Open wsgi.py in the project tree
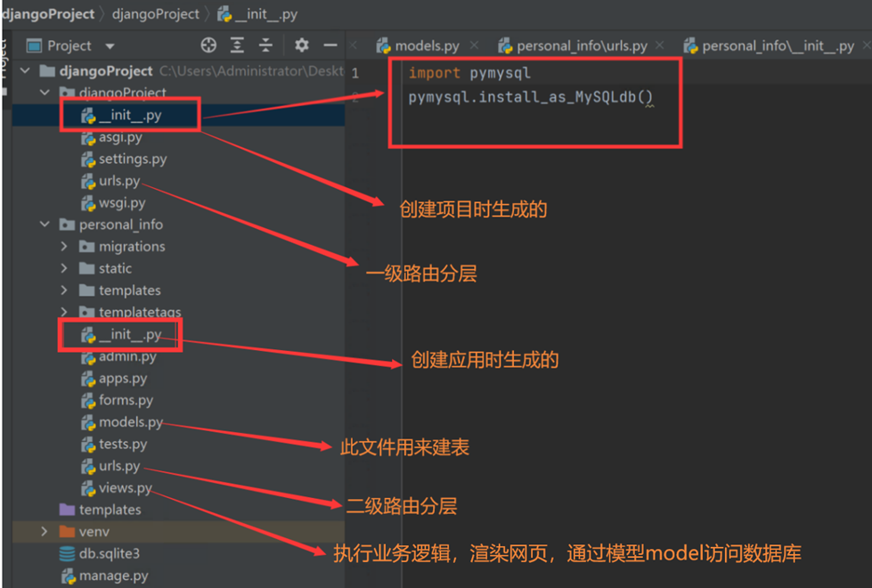Viewport: 872px width, 588px height. pos(113,203)
